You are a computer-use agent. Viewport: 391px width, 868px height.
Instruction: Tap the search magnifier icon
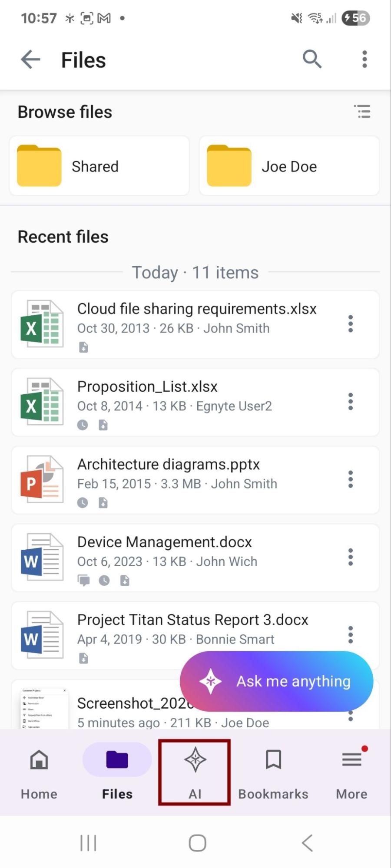312,59
